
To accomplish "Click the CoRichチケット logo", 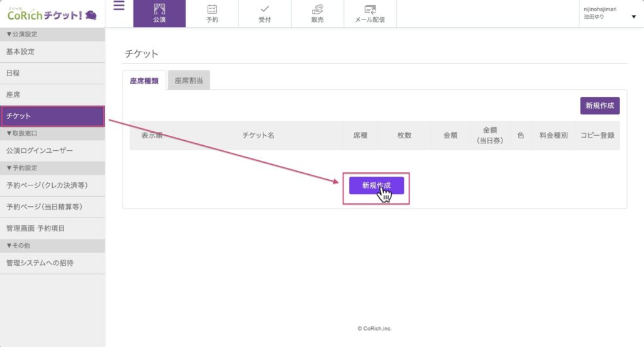I will [x=52, y=14].
